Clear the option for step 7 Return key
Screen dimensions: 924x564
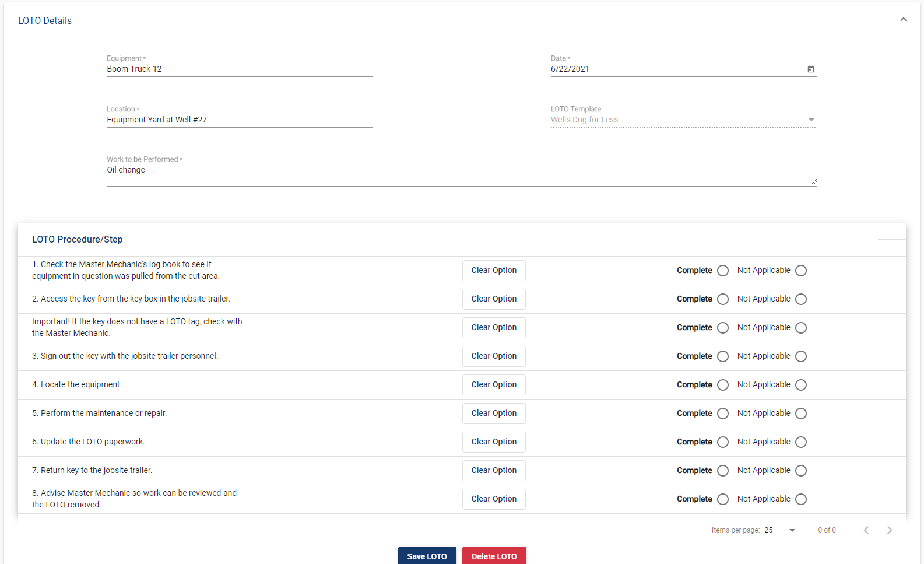[x=494, y=471]
